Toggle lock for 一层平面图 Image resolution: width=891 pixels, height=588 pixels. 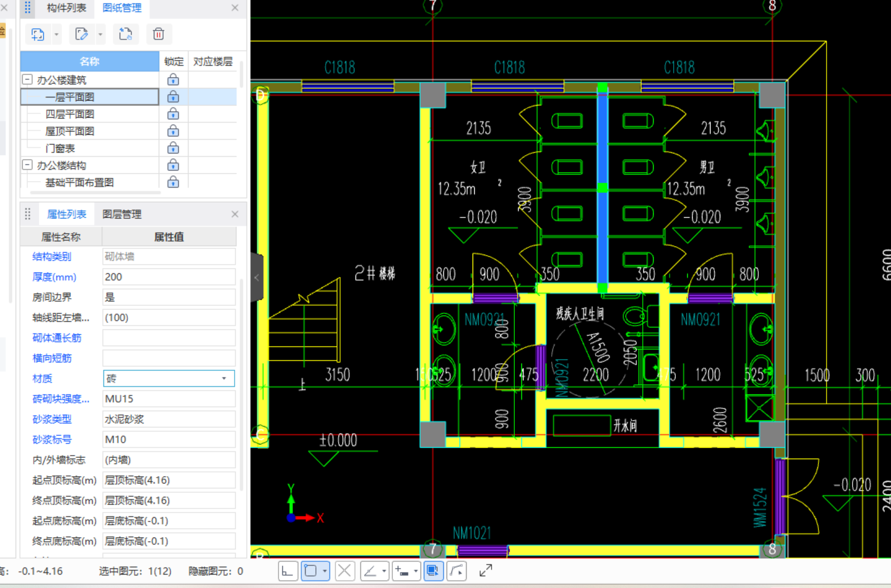pos(173,97)
